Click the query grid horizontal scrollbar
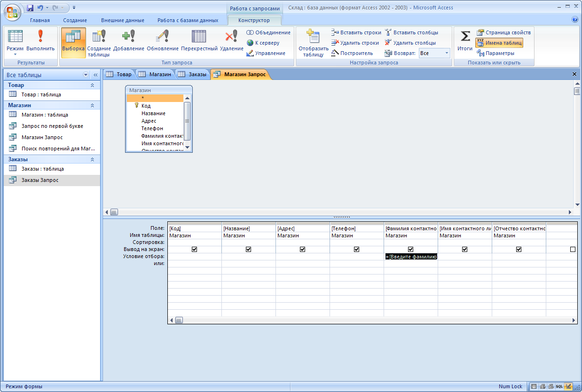582x392 pixels. 371,320
